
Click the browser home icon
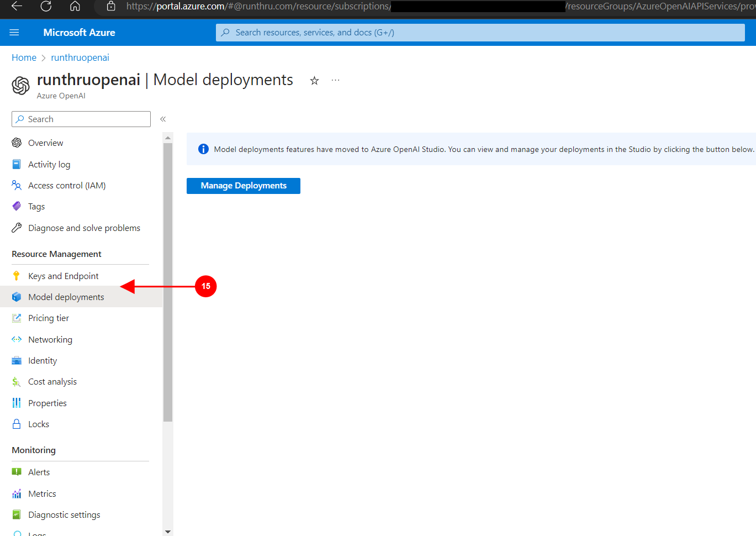[x=75, y=6]
